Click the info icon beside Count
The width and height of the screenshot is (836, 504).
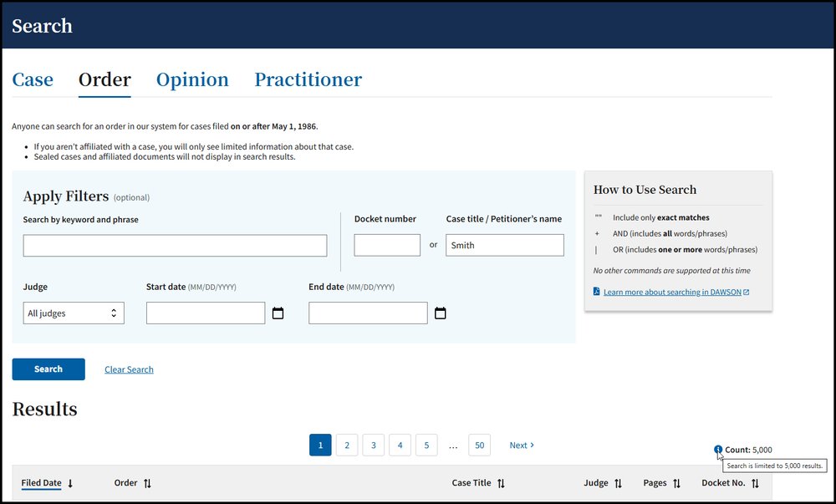[x=718, y=450]
